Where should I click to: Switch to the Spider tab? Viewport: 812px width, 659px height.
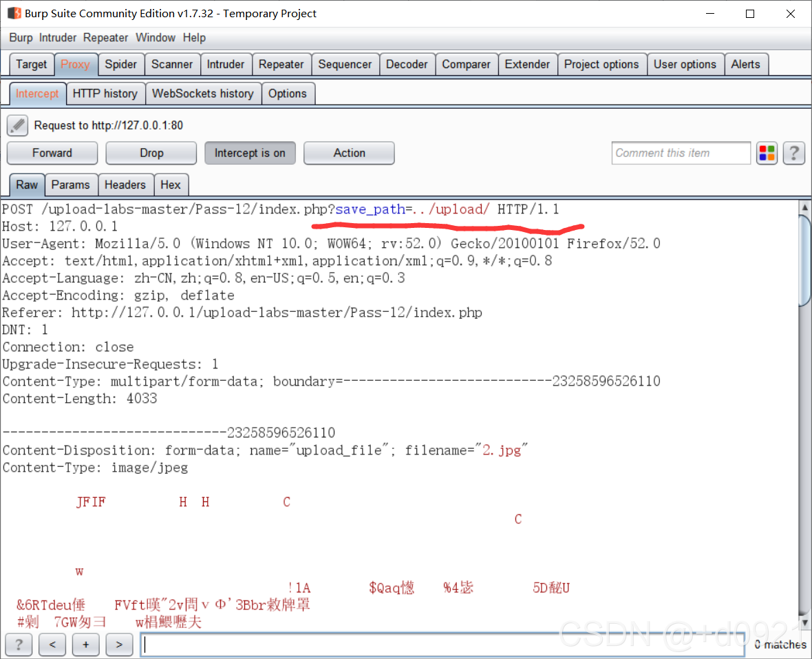point(121,64)
